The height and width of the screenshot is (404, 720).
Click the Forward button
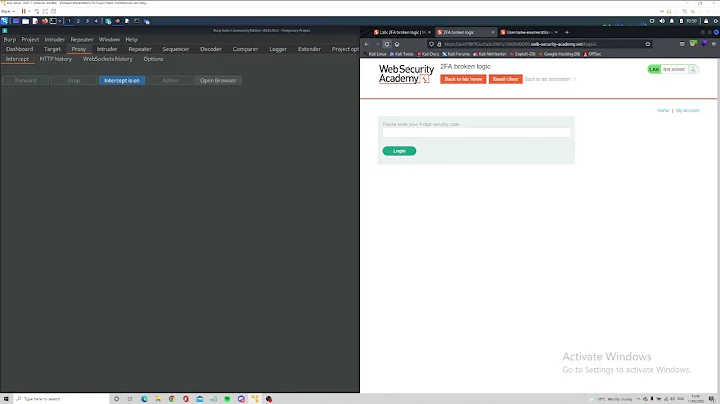tap(26, 80)
